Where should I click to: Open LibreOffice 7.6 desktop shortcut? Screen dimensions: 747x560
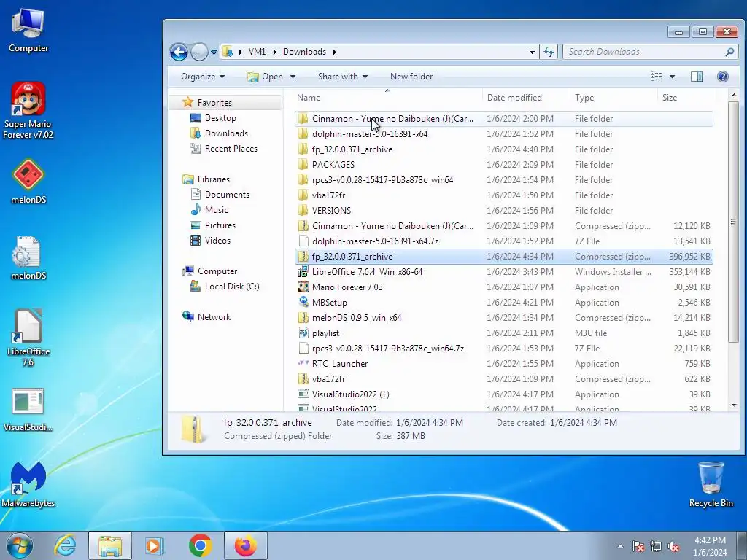coord(28,337)
